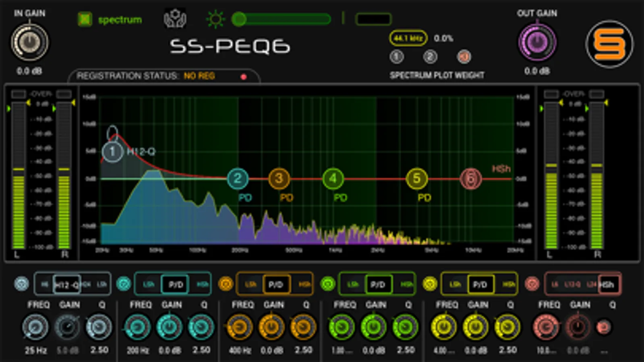This screenshot has height=362, width=644.
Task: Click the 44.1 kHz sample rate button
Action: [408, 38]
